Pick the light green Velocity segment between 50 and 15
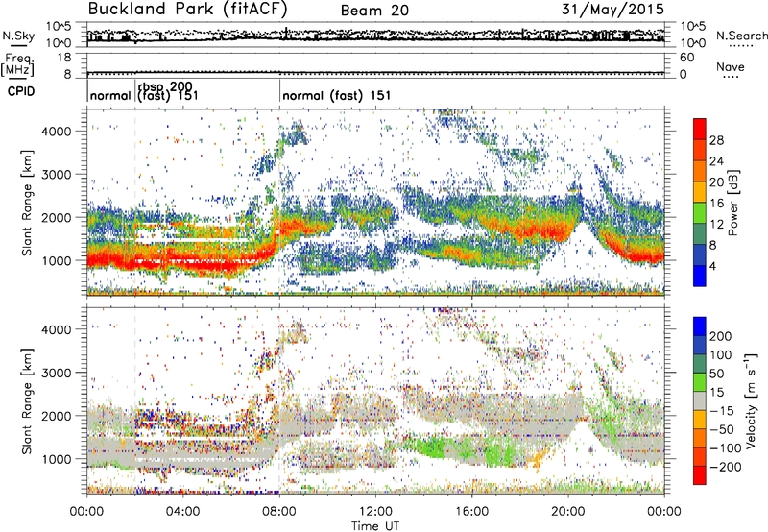The height and width of the screenshot is (532, 768). pyautogui.click(x=700, y=382)
